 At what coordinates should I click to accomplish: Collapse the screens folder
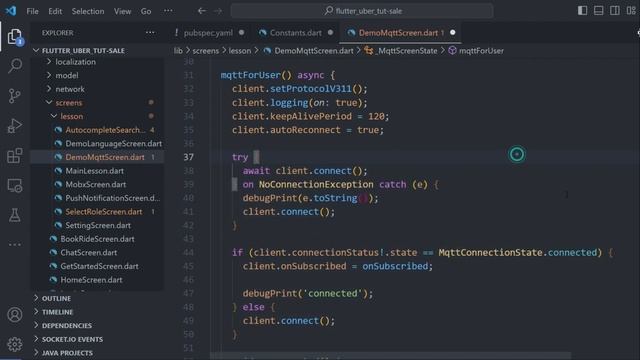69,103
